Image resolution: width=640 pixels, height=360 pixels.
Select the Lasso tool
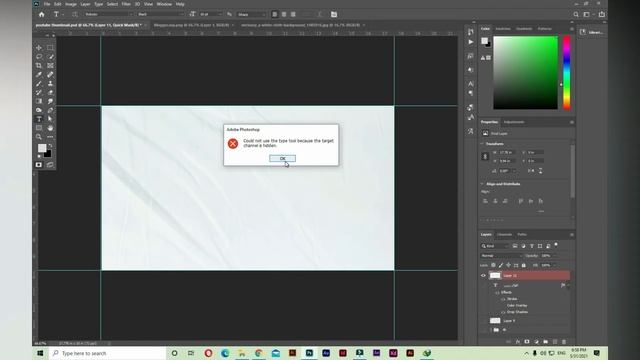(39, 56)
